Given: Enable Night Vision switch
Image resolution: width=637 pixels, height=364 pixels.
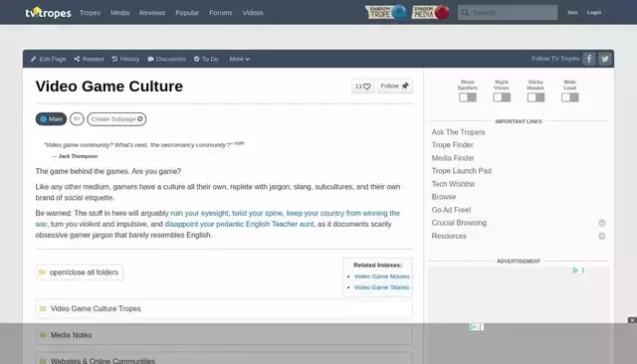Looking at the screenshot, I should click(502, 97).
